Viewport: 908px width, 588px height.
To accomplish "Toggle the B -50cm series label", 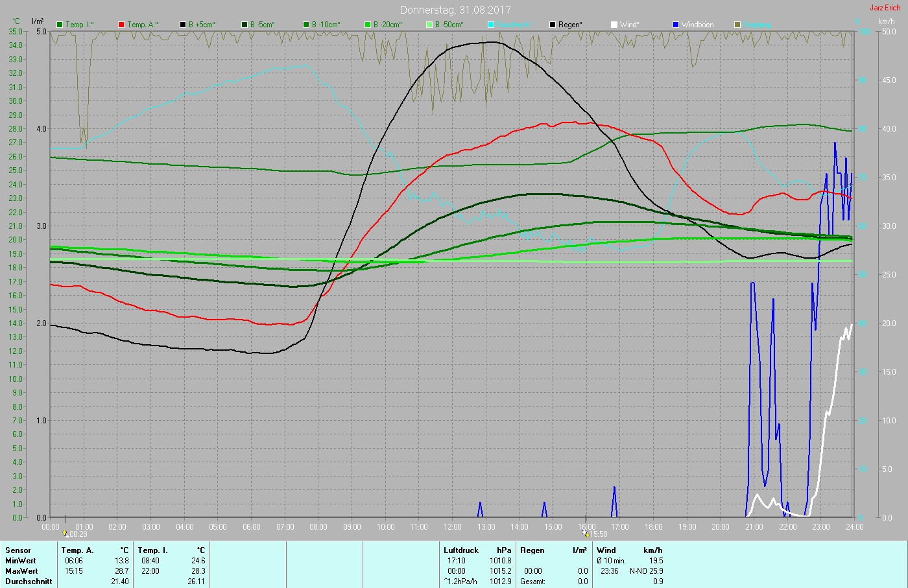I will pyautogui.click(x=449, y=25).
